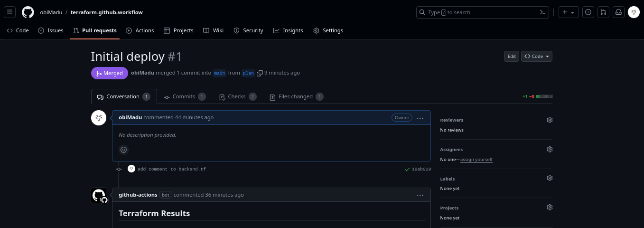
Task: Open the notifications inbox icon
Action: [618, 12]
